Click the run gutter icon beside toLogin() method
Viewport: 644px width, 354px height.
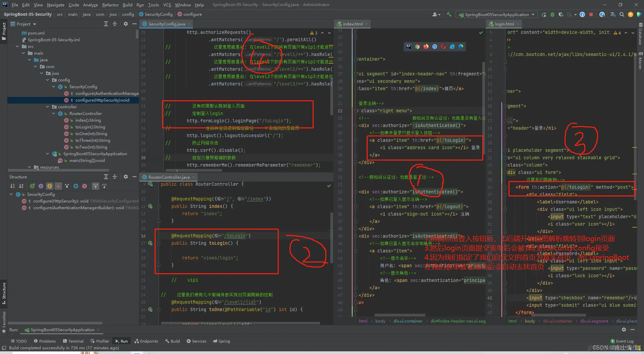[x=150, y=243]
